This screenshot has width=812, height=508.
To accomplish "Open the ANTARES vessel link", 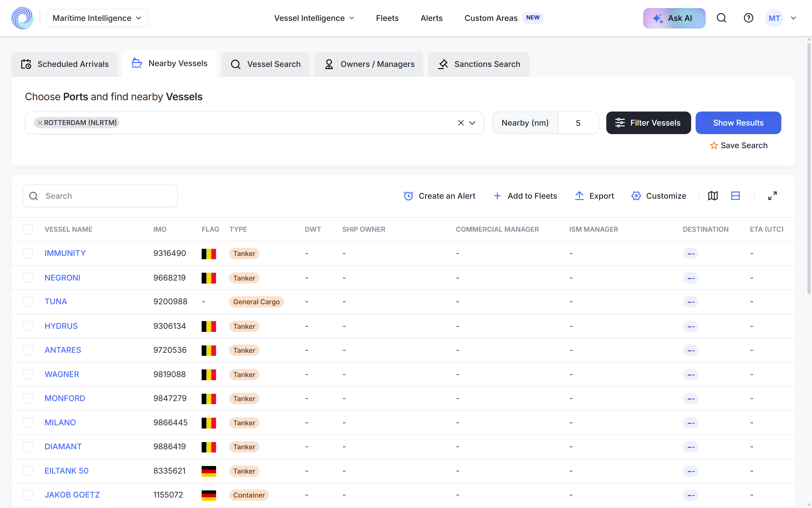I will 63,350.
